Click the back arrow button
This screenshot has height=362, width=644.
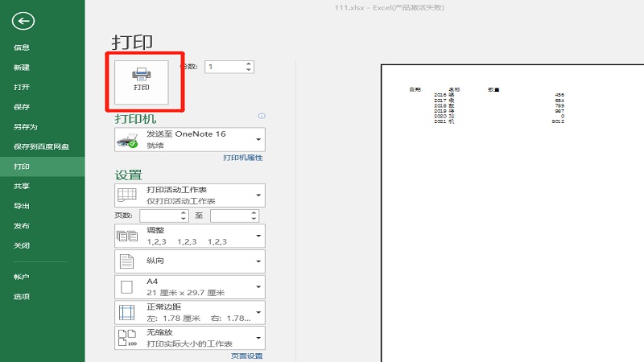[23, 22]
